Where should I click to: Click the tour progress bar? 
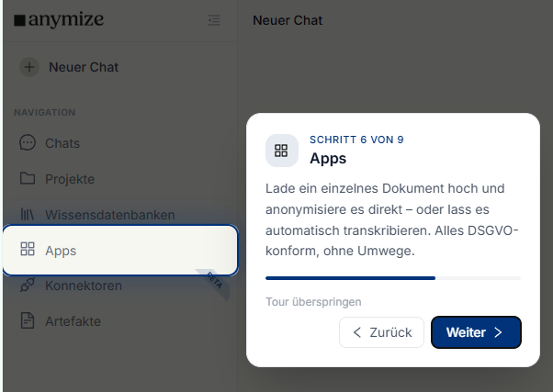point(393,278)
